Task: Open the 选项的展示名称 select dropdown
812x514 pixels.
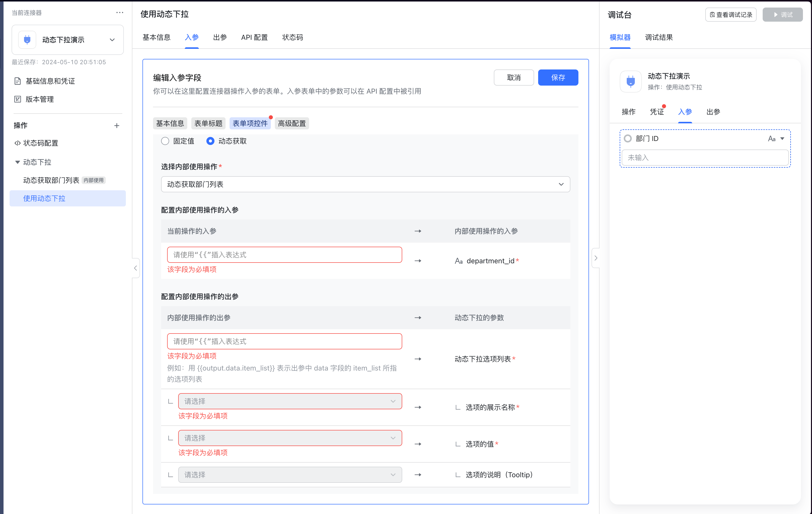Action: (290, 401)
